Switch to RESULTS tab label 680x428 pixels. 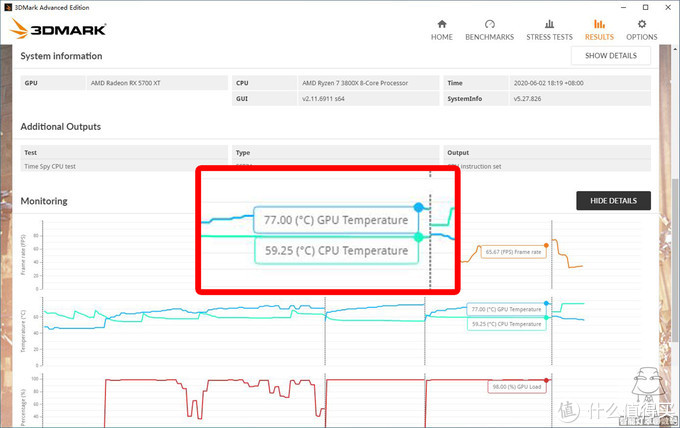599,37
